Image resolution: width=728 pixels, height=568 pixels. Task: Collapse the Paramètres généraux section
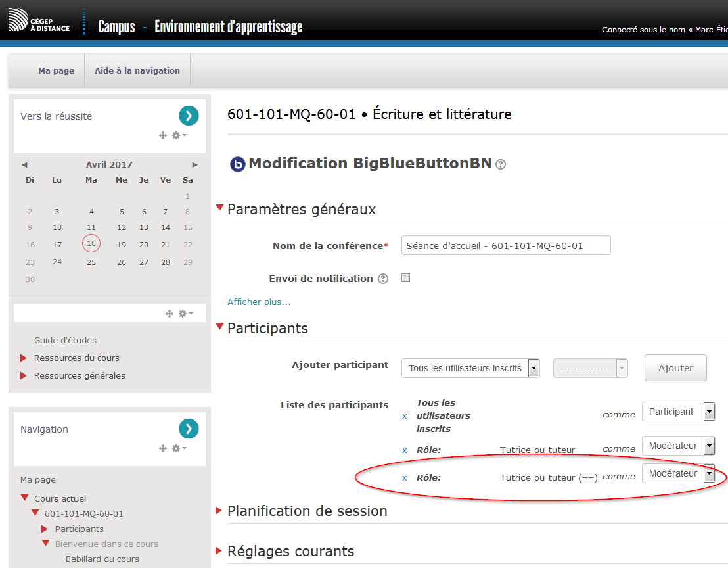pos(220,208)
